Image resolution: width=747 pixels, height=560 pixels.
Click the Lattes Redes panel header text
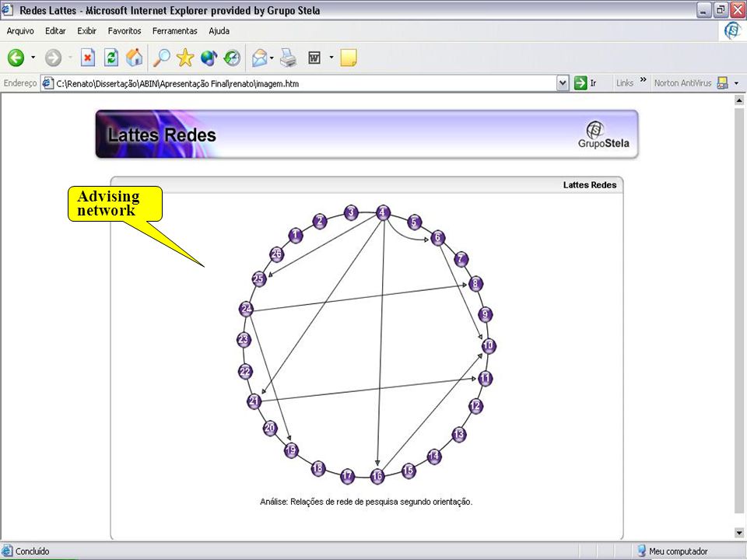(590, 185)
